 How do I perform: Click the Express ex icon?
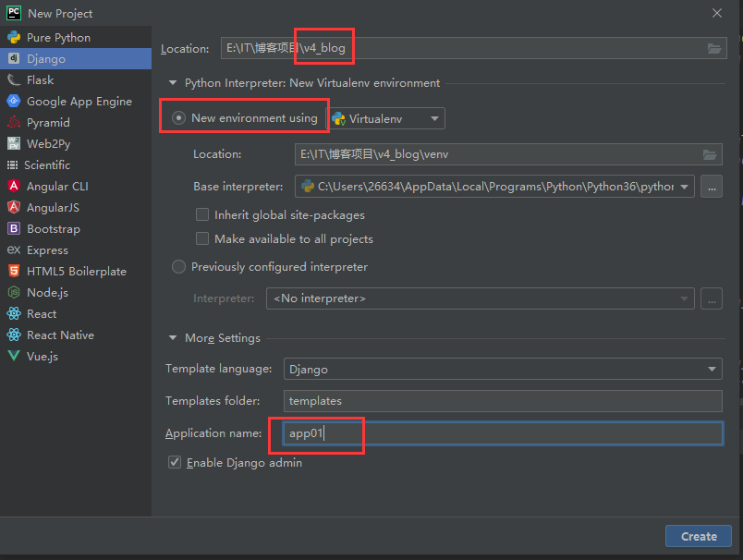click(14, 250)
